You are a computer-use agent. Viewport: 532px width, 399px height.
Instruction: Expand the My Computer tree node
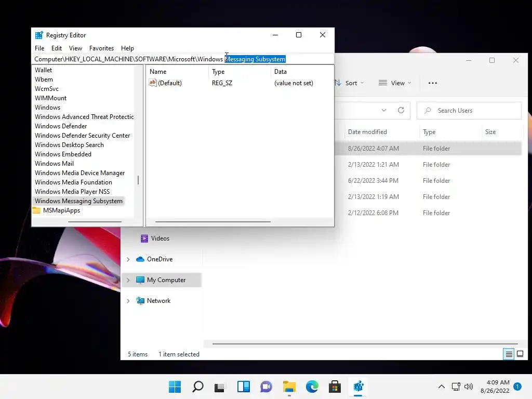(x=128, y=280)
